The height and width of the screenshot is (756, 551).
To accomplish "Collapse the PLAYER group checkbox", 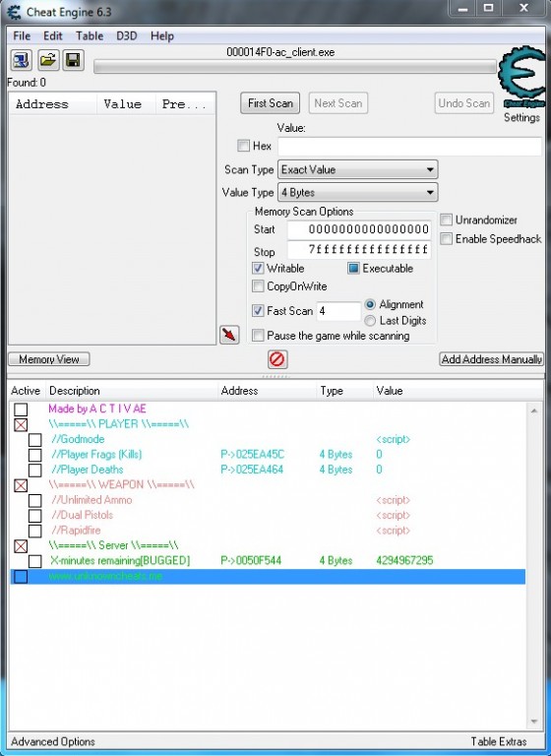I will 21,425.
